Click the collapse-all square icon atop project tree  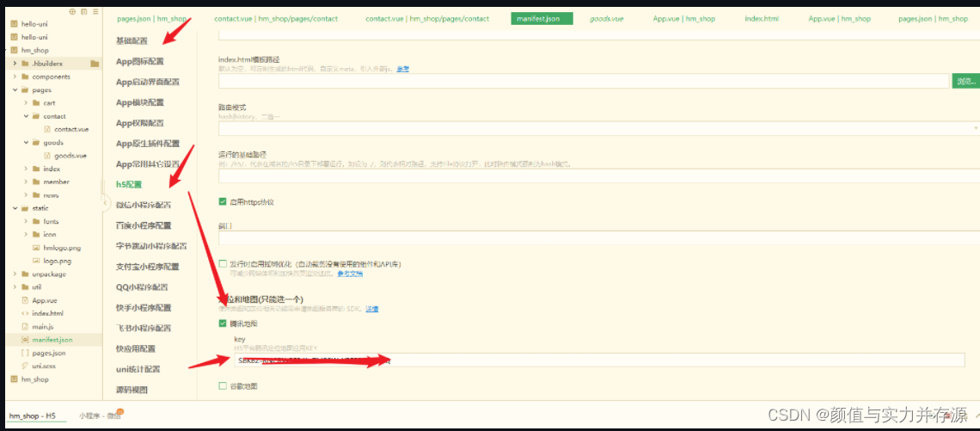83,11
